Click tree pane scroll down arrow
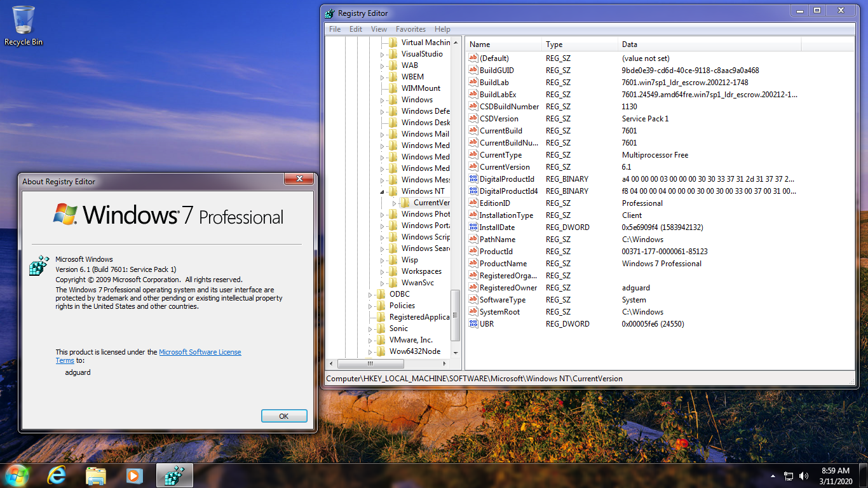 [x=455, y=353]
